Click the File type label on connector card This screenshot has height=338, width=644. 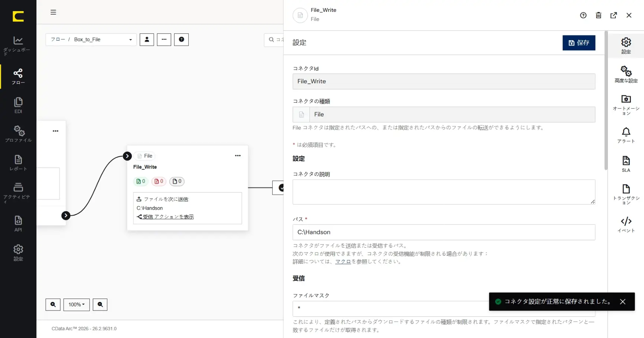[x=145, y=156]
